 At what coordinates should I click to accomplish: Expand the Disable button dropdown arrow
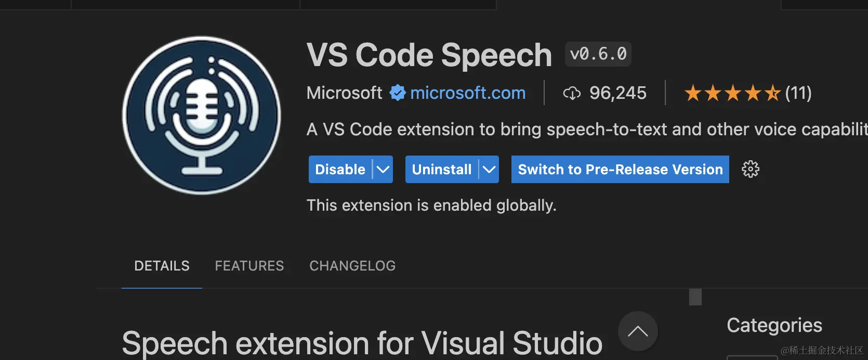click(x=383, y=169)
